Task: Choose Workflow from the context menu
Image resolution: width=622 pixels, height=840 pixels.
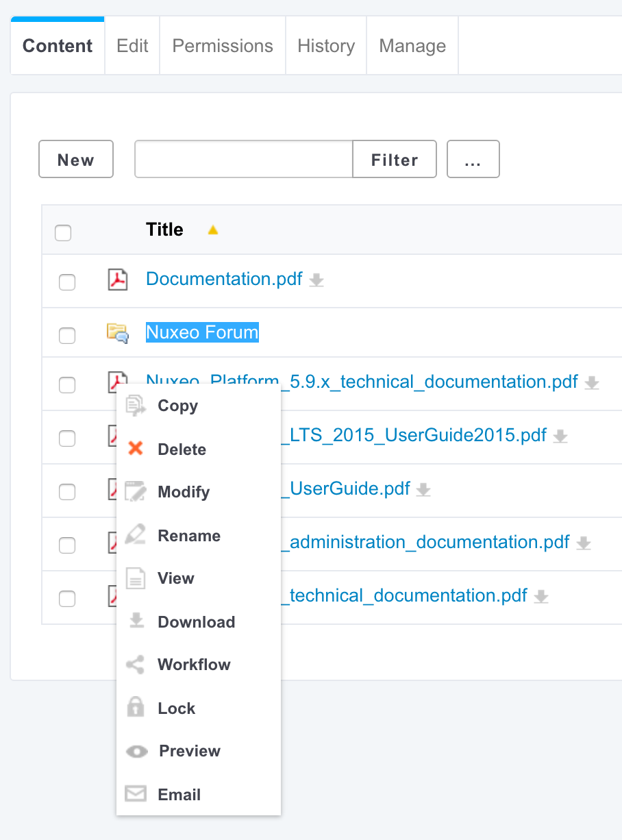Action: tap(199, 665)
